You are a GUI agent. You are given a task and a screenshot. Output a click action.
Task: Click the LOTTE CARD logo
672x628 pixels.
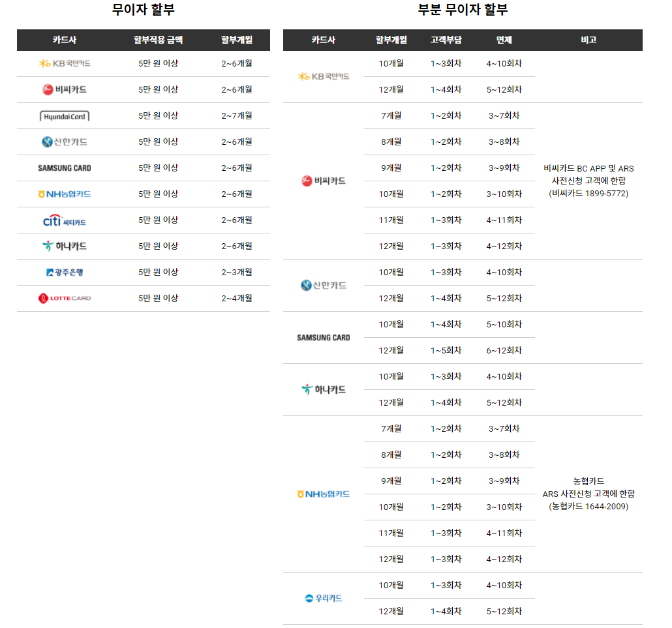[65, 298]
